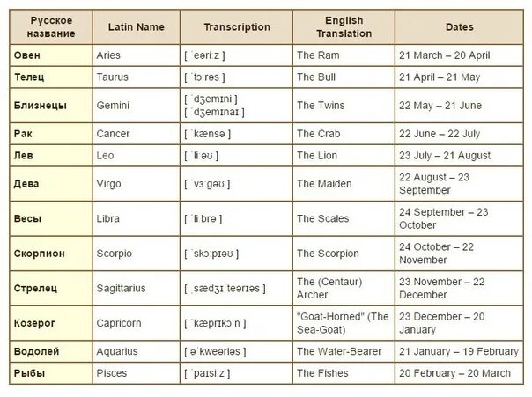Click the 'Dates' column header
The width and height of the screenshot is (532, 397).
point(459,27)
